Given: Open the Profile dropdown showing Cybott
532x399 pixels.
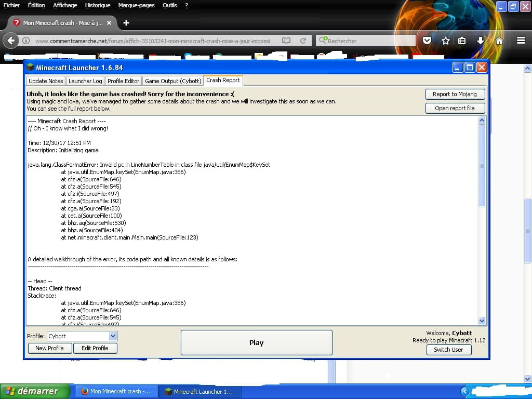Looking at the screenshot, I should click(82, 336).
